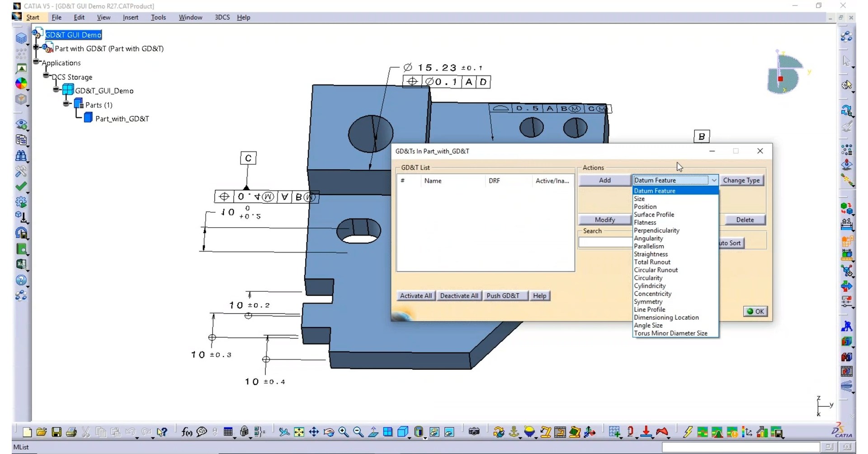
Task: Click the Zoom Out magnifier icon
Action: (x=358, y=432)
